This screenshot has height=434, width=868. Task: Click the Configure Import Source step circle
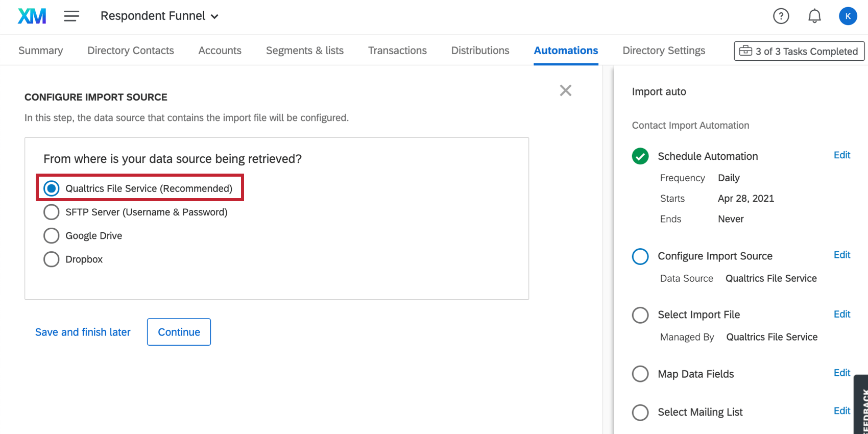tap(640, 256)
